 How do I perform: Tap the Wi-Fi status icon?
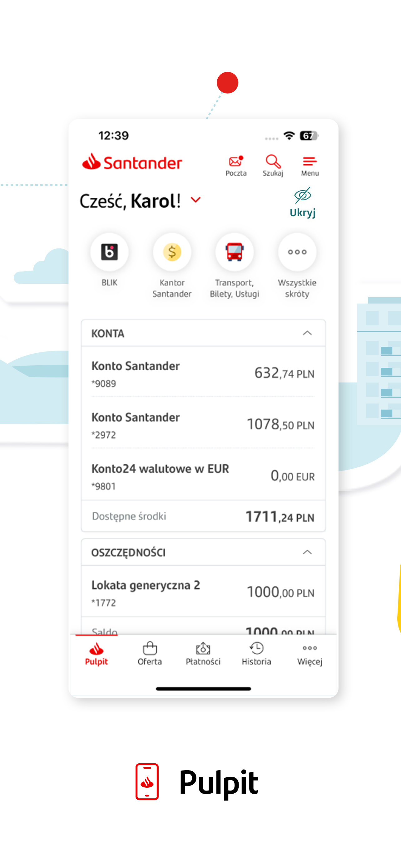[289, 136]
